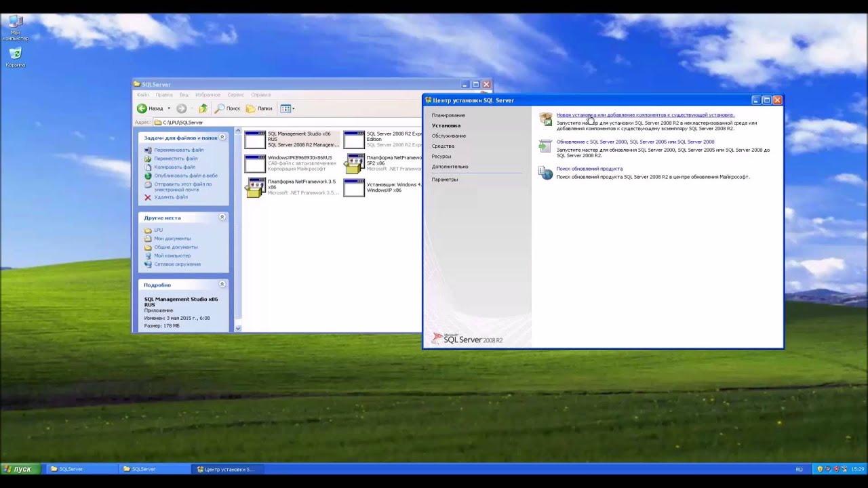Image resolution: width=868 pixels, height=488 pixels.
Task: Switch to the second SQLServer taskbar button
Action: click(x=155, y=469)
